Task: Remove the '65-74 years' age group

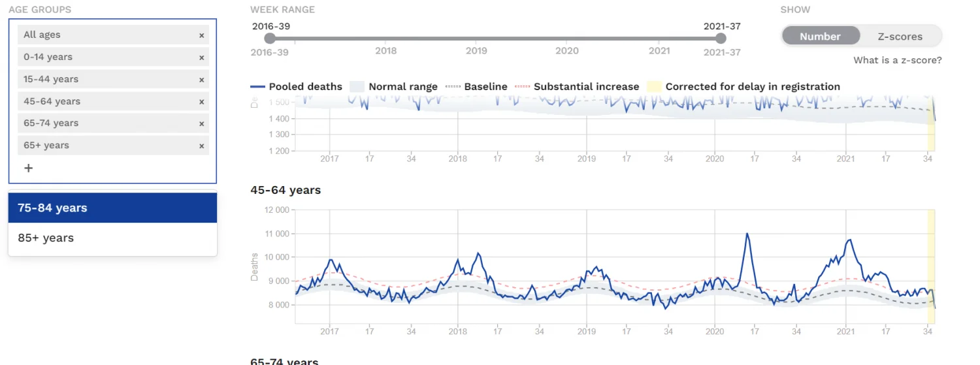Action: click(201, 123)
